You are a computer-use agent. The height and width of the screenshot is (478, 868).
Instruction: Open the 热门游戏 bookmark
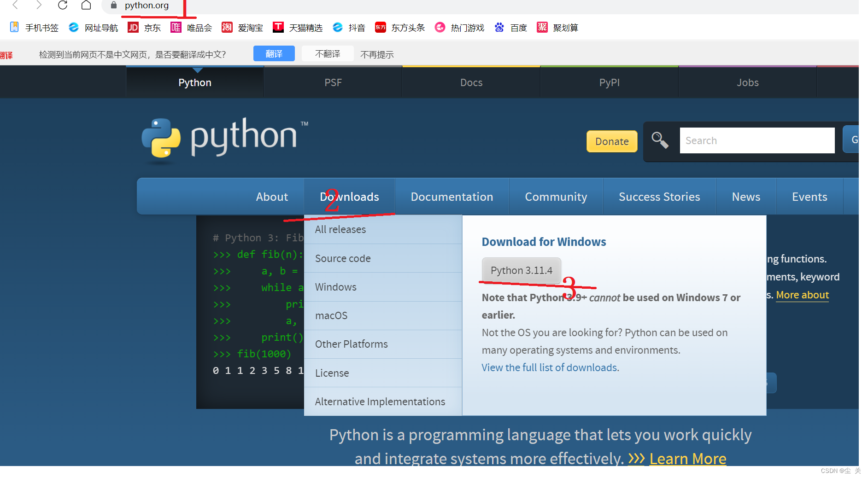tap(460, 28)
